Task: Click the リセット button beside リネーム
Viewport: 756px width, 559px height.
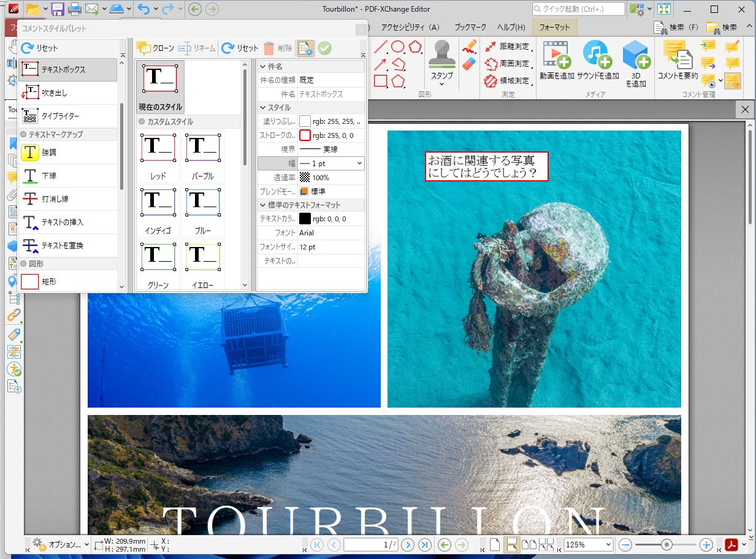Action: [x=240, y=48]
